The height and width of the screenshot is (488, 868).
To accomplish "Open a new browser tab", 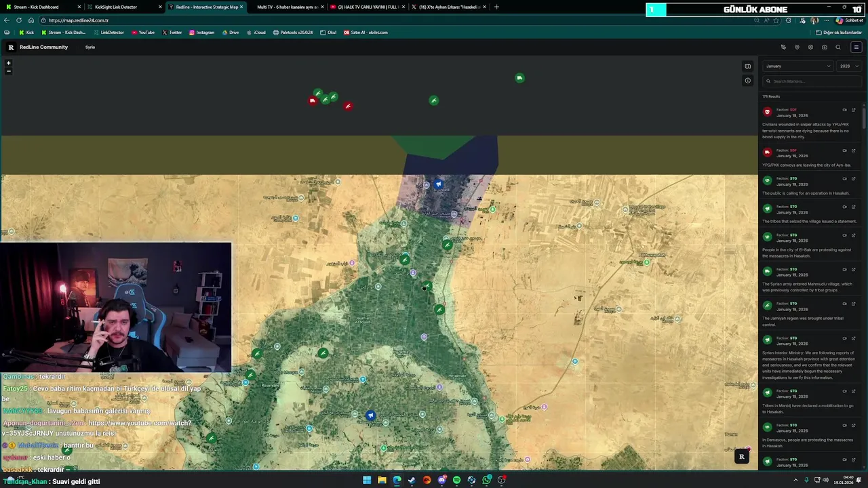I will pyautogui.click(x=496, y=7).
